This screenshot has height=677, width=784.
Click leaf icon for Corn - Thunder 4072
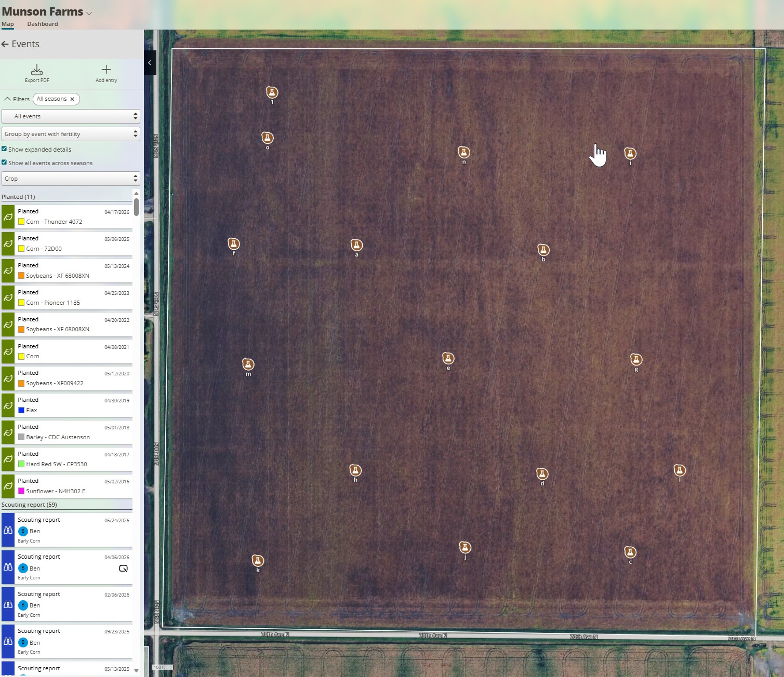(x=8, y=217)
